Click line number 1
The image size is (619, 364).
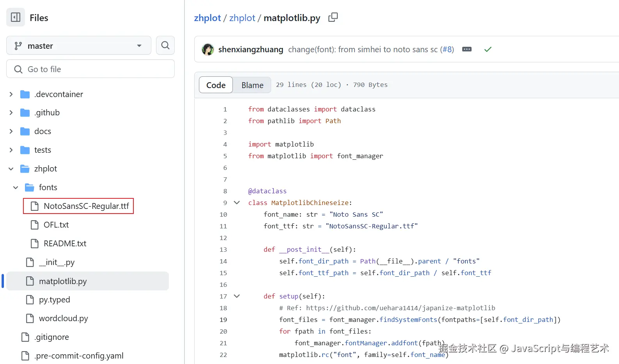click(x=225, y=110)
